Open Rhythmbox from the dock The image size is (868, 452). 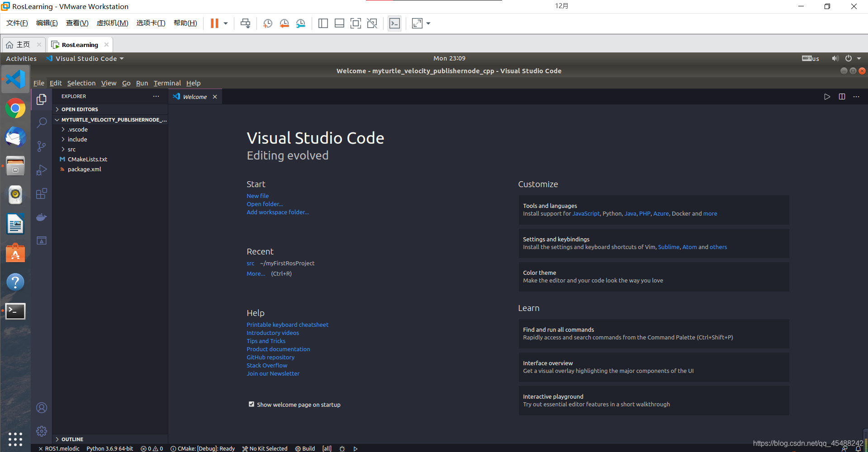pos(15,195)
